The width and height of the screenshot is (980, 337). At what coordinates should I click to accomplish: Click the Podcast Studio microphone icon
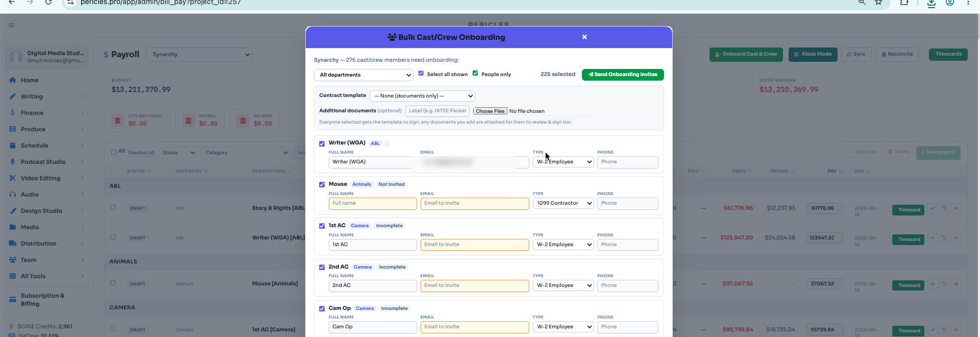click(12, 162)
